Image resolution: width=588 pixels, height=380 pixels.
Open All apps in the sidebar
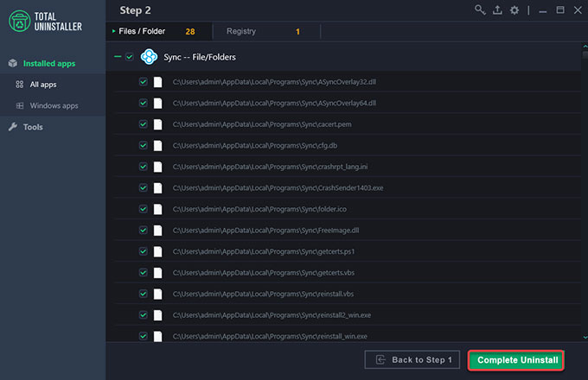pos(42,85)
